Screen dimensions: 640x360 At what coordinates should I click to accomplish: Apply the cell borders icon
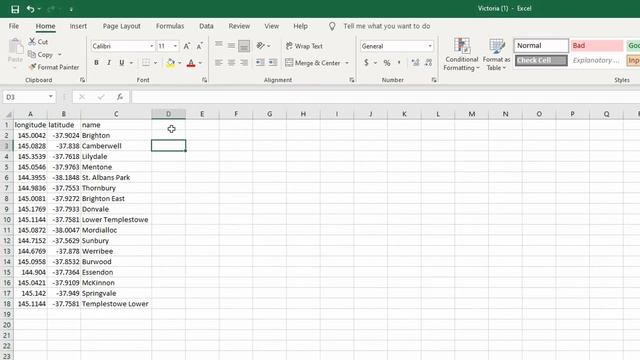[x=146, y=63]
